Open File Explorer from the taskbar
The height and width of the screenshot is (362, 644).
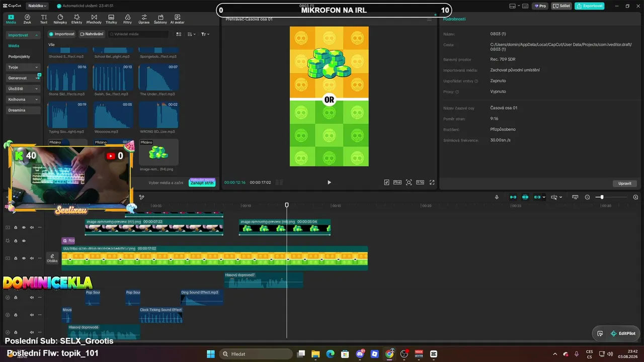[315, 354]
